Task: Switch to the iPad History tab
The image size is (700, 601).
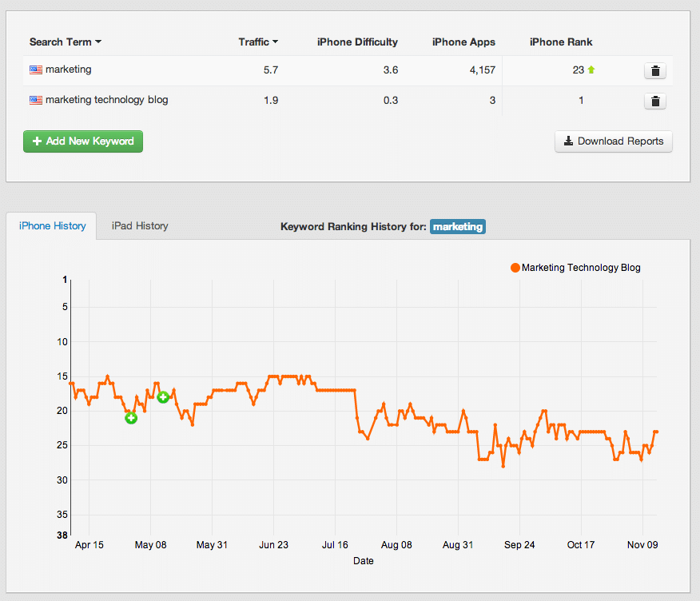Action: [140, 226]
